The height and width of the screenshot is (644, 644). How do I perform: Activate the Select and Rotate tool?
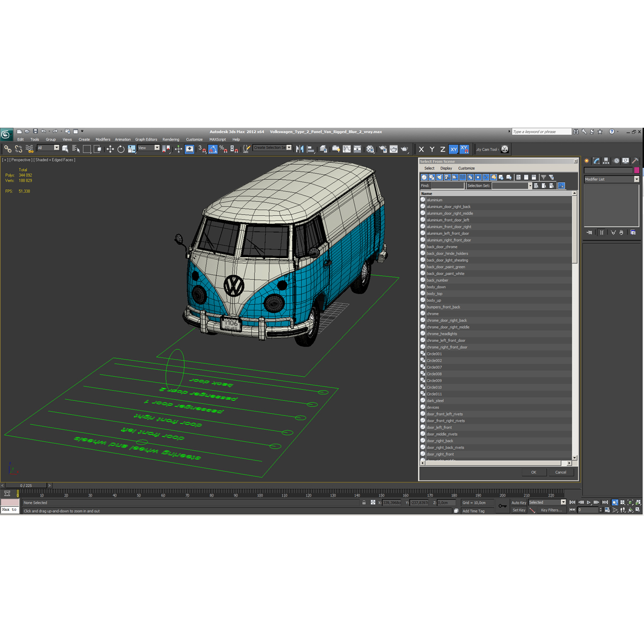[121, 149]
